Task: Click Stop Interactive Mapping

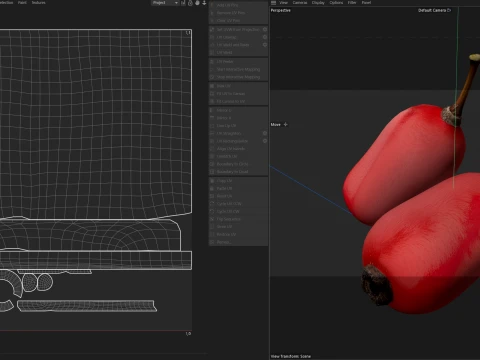Action: tap(238, 77)
